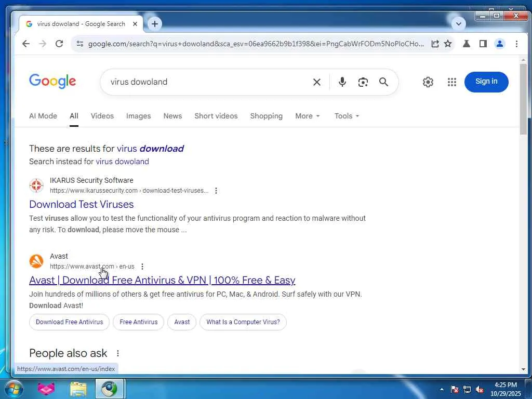Open options for the IKARUS result
This screenshot has width=532, height=399.
click(x=216, y=191)
